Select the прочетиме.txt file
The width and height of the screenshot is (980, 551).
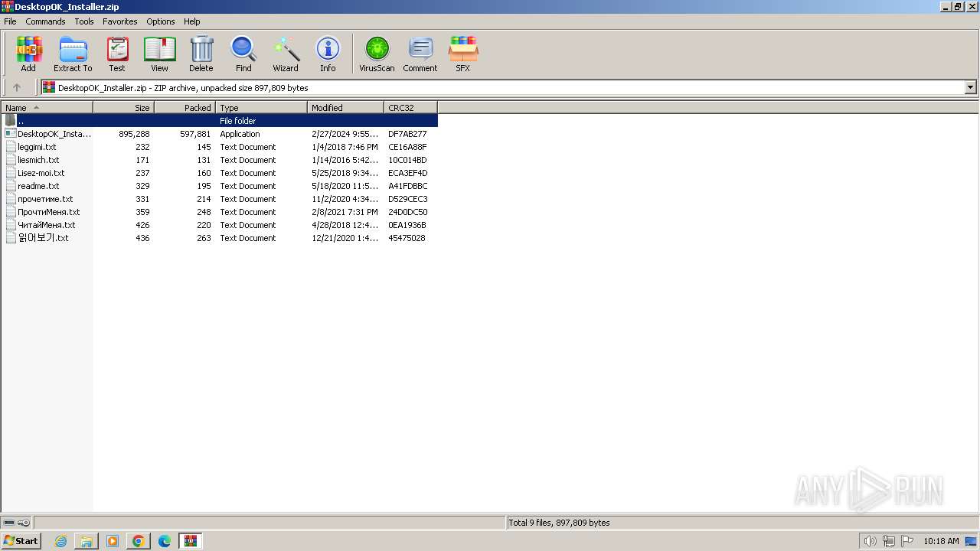[220, 199]
